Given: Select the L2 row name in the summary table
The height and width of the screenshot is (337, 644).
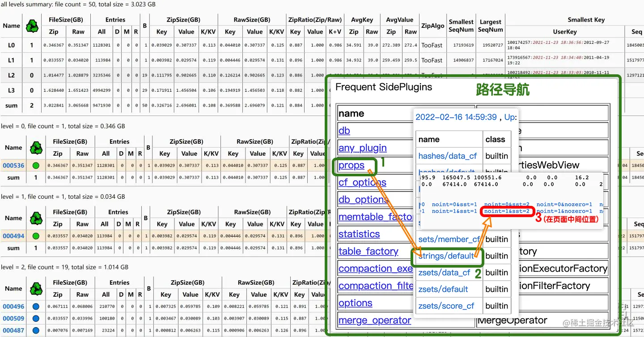Looking at the screenshot, I should click(12, 76).
